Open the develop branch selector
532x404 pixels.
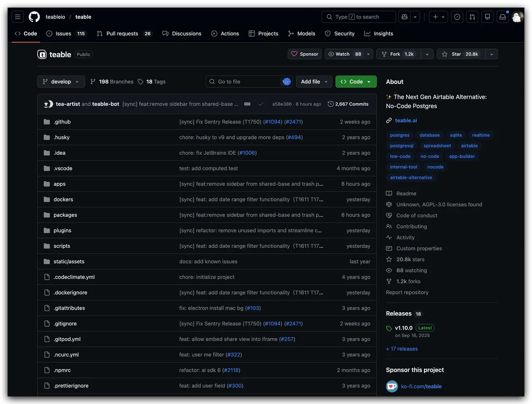[x=61, y=81]
